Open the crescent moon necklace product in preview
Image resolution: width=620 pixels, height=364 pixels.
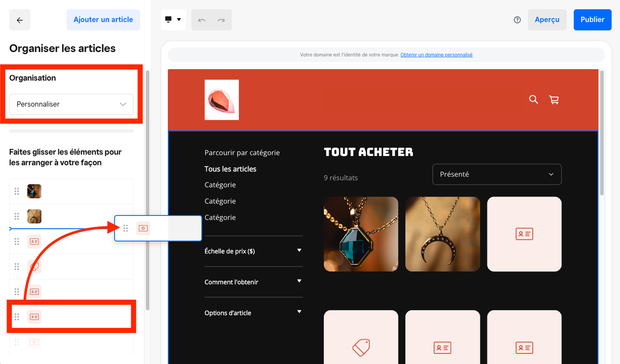click(442, 234)
